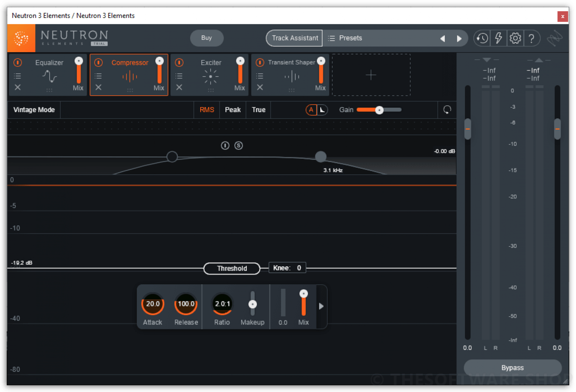Click the 3.1 kHz filter node
576x392 pixels.
(321, 156)
